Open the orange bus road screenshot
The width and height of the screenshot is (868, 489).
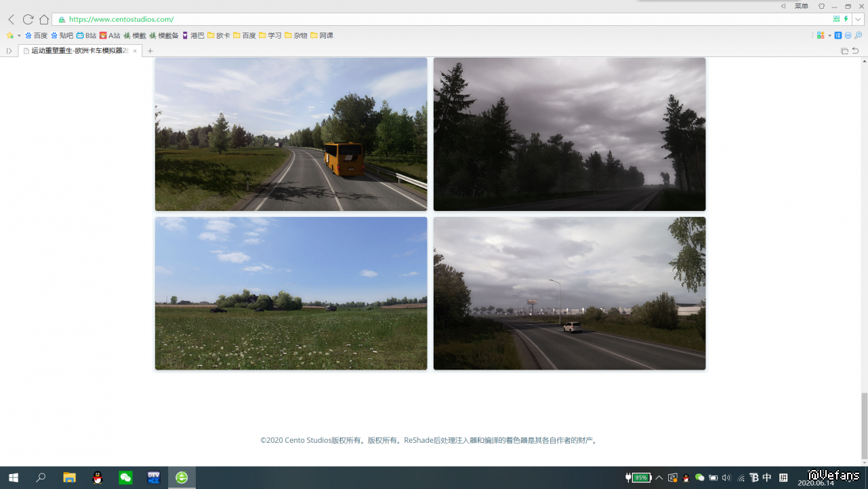[x=291, y=134]
